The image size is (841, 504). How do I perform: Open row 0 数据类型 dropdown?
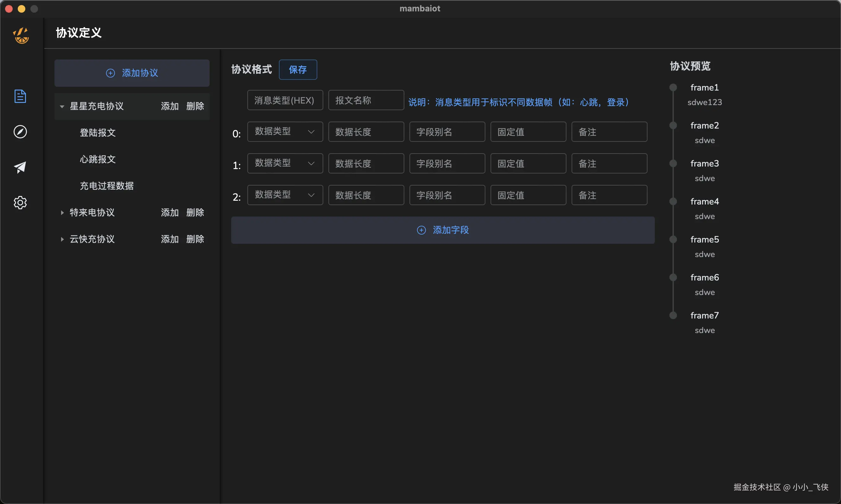285,132
